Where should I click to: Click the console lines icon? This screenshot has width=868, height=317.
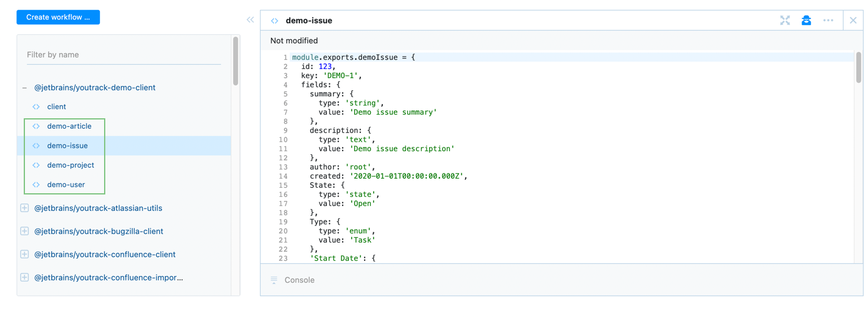(274, 280)
